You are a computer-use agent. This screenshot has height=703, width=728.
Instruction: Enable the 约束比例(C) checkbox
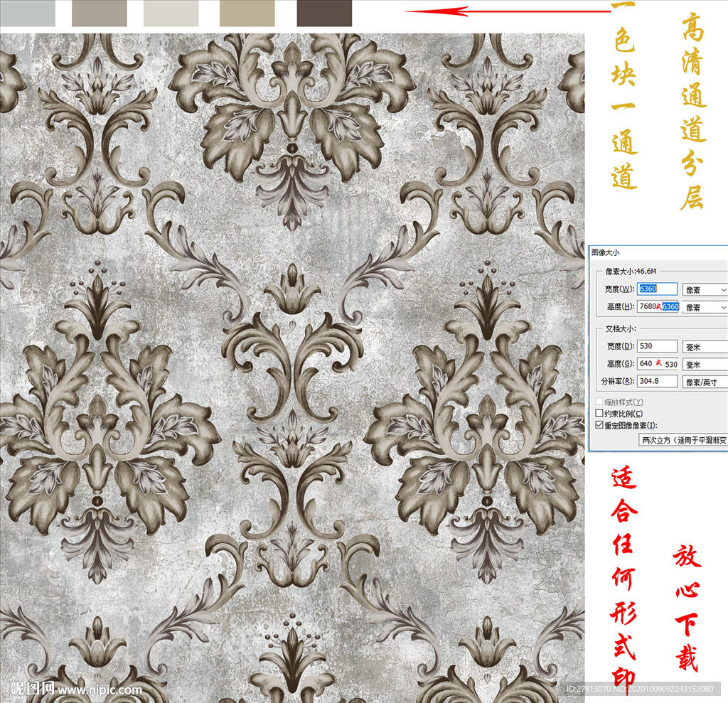599,413
